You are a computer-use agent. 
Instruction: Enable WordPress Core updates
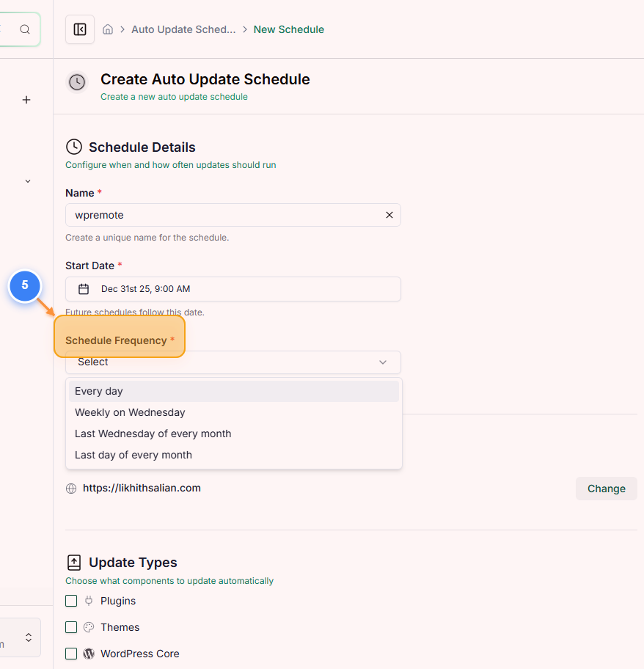tap(70, 653)
